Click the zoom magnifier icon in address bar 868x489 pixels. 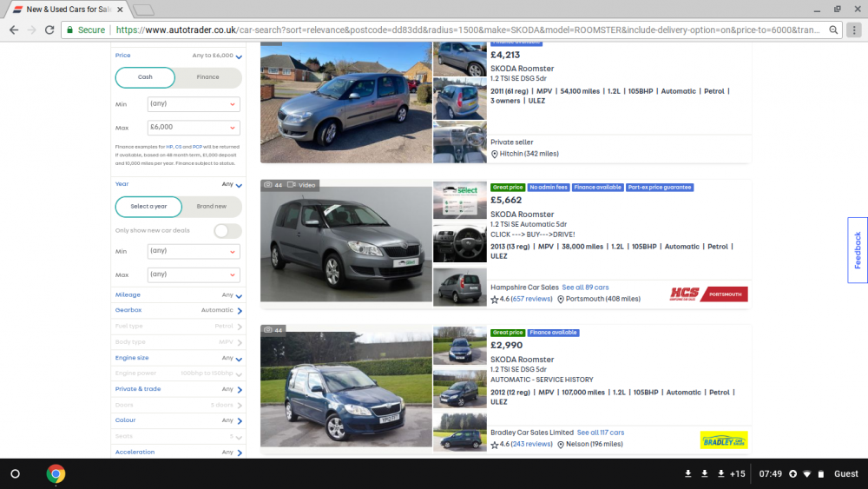(833, 30)
